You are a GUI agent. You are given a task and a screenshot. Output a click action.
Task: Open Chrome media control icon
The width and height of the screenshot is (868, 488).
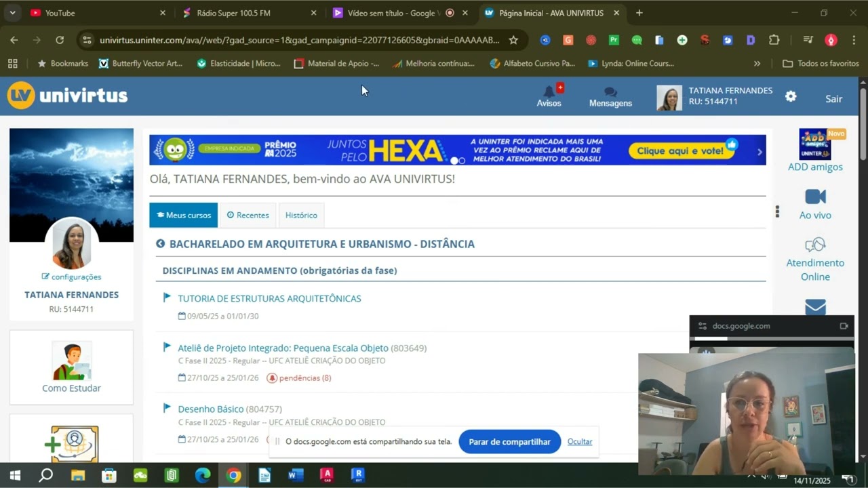(808, 40)
